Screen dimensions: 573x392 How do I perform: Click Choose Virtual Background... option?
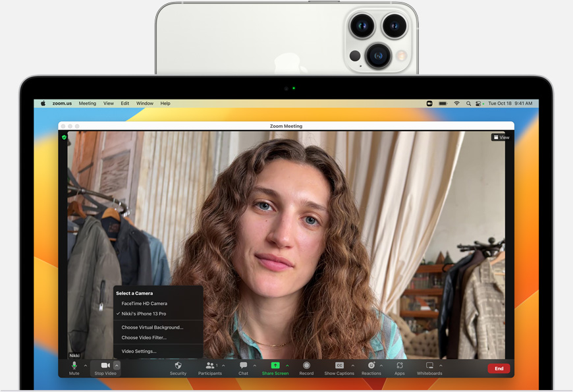152,327
